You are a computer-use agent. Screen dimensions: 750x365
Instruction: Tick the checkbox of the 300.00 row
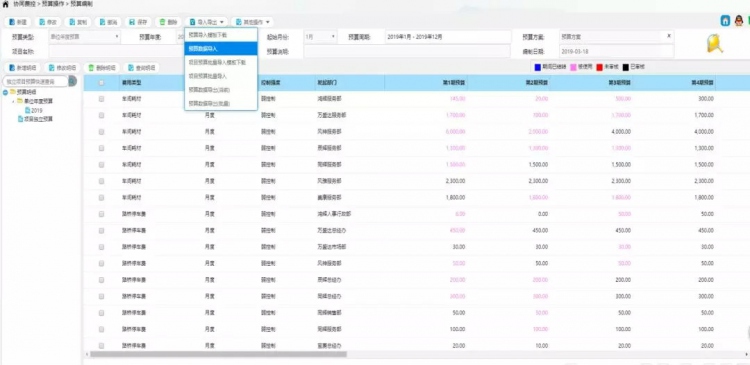tap(101, 297)
